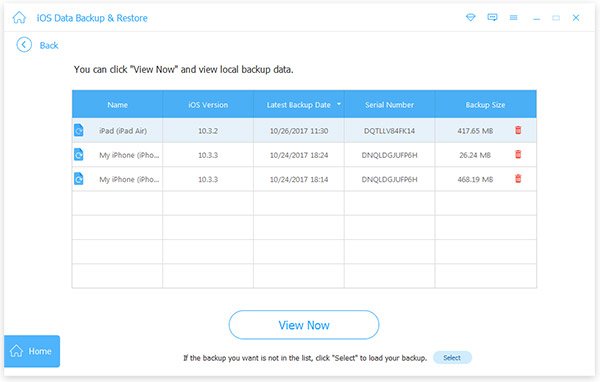Minimize the window
The width and height of the screenshot is (600, 382).
click(536, 18)
